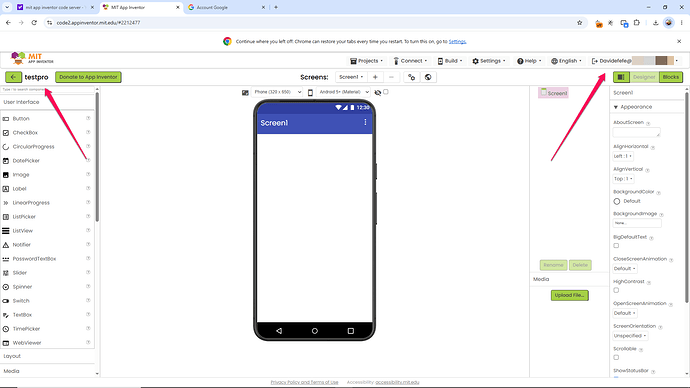Click the tablet preview icon left of Phone size

[245, 92]
